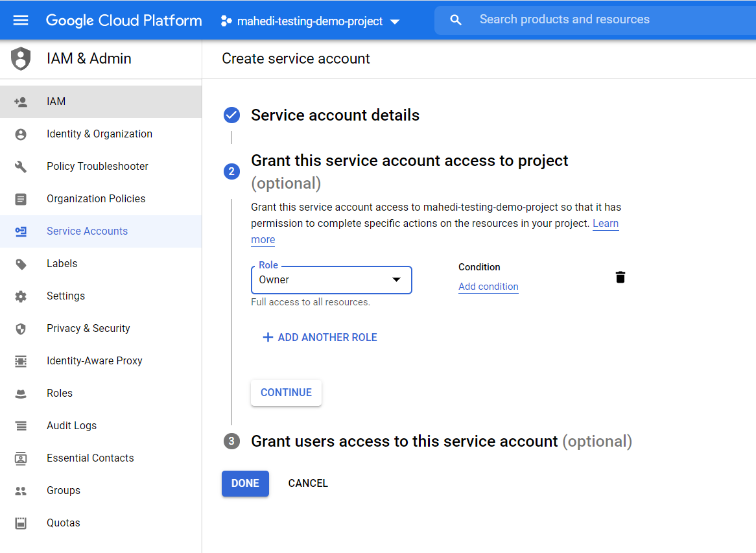Click the Identity-Aware Proxy sidebar icon
The image size is (756, 553).
tap(21, 360)
